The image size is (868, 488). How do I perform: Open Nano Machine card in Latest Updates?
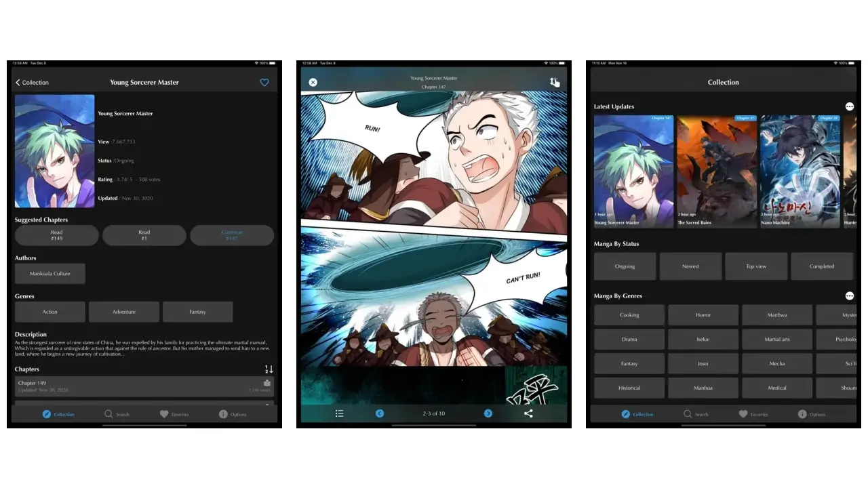[800, 171]
